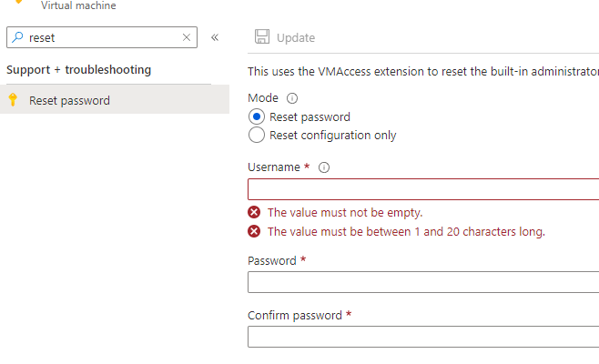The height and width of the screenshot is (364, 599).
Task: Select Reset configuration only radio option
Action: (257, 135)
